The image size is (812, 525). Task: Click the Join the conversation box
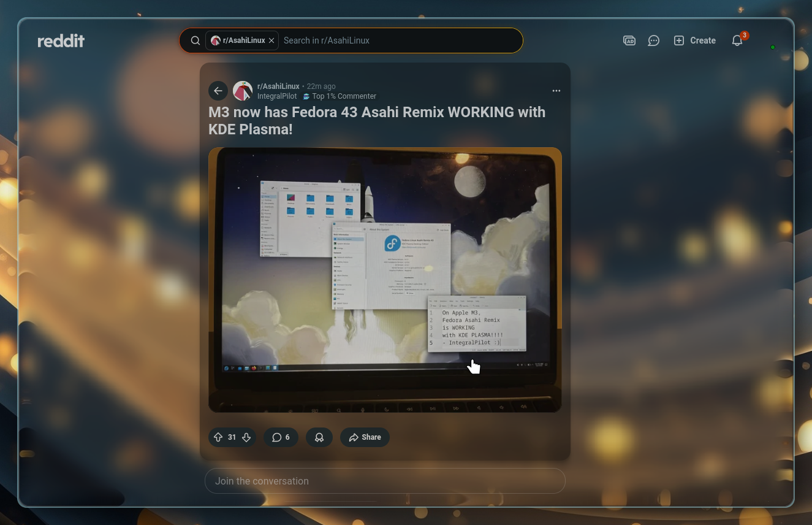click(x=385, y=481)
